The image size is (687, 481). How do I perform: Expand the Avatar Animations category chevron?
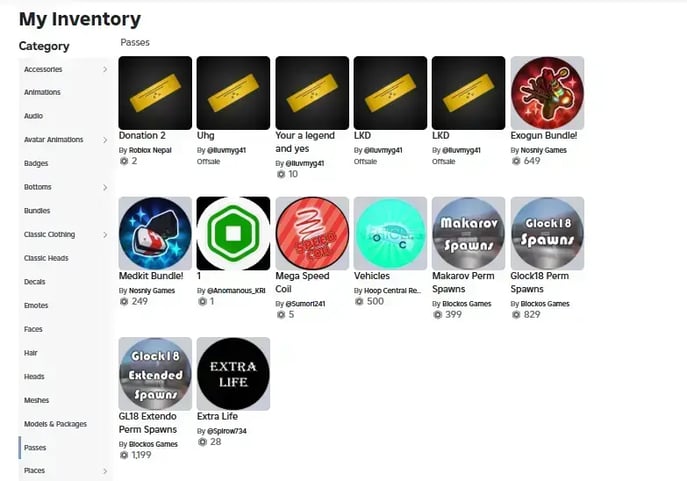(x=105, y=140)
